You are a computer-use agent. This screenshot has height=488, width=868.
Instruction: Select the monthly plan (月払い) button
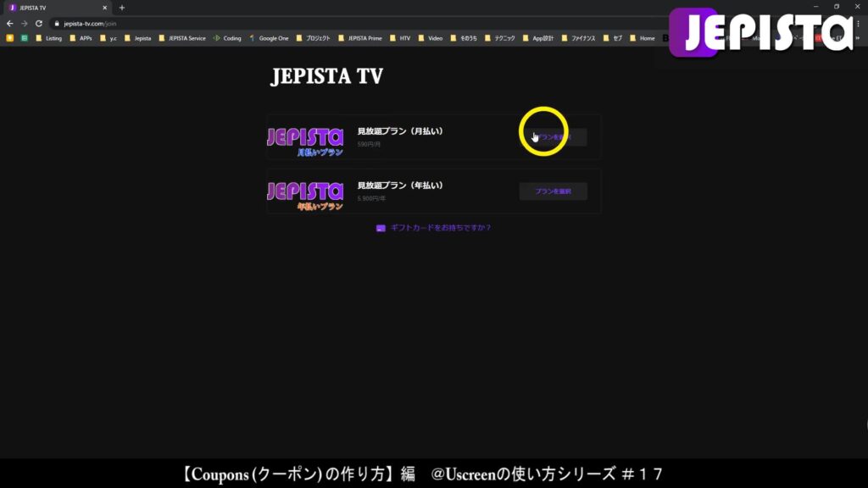pos(553,136)
